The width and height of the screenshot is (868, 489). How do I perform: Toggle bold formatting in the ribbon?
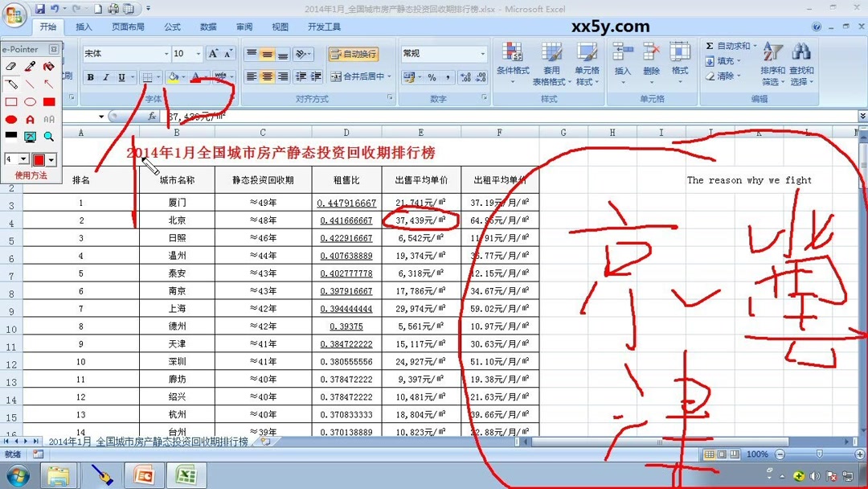91,77
